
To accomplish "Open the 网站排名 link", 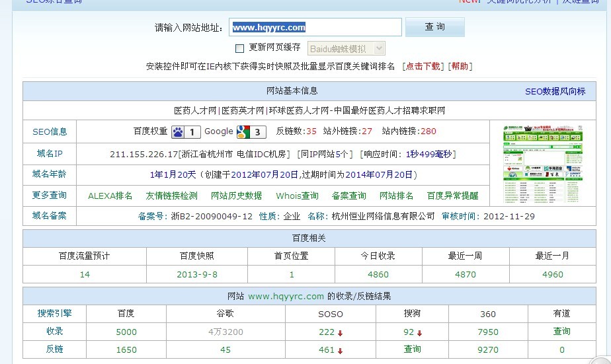I will coord(396,196).
